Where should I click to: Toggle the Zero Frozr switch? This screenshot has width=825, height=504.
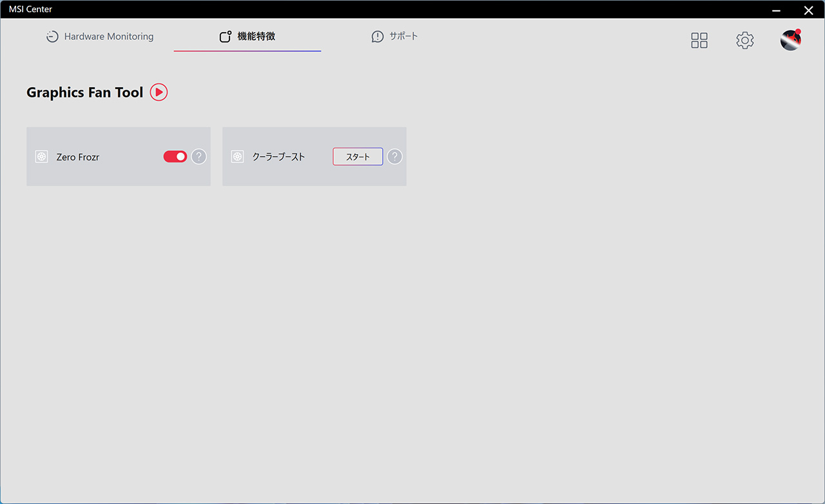tap(175, 157)
